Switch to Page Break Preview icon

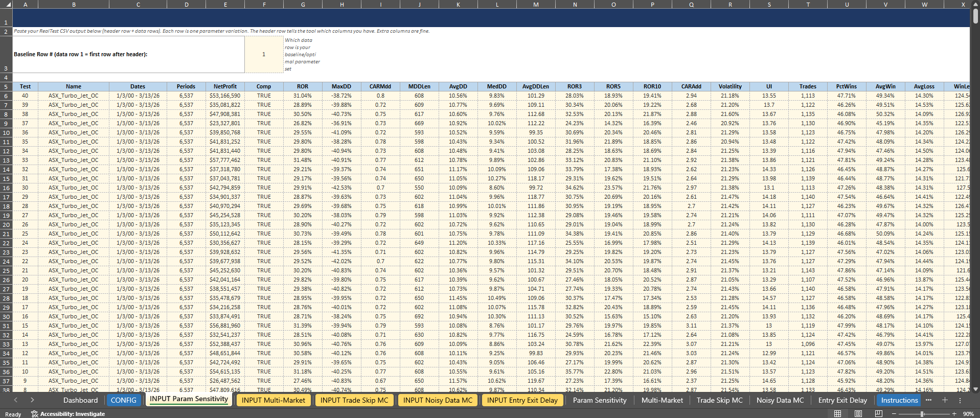tap(878, 413)
